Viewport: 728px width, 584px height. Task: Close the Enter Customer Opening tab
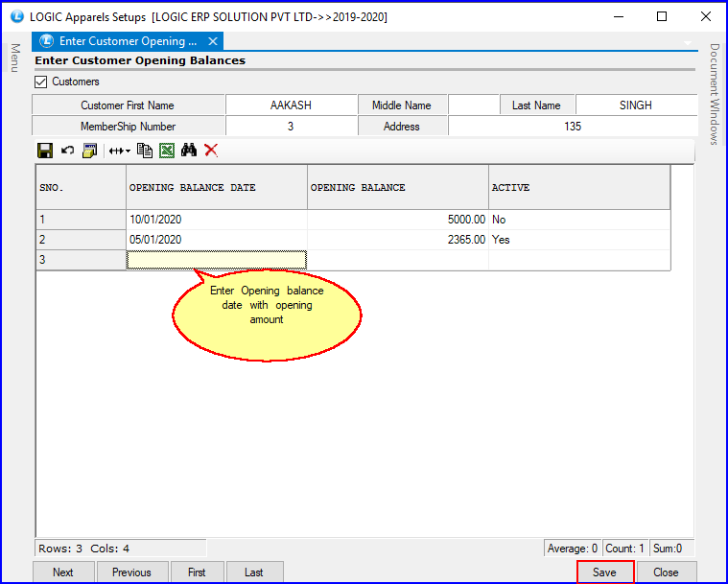213,41
